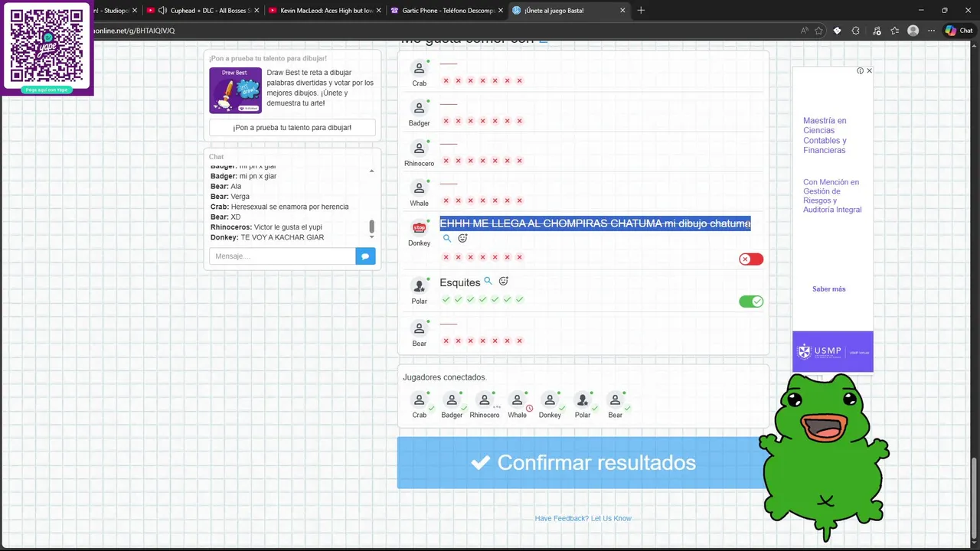Click Donkey's highlighted crossed-out answer text
Screen dimensions: 980x551
point(595,223)
